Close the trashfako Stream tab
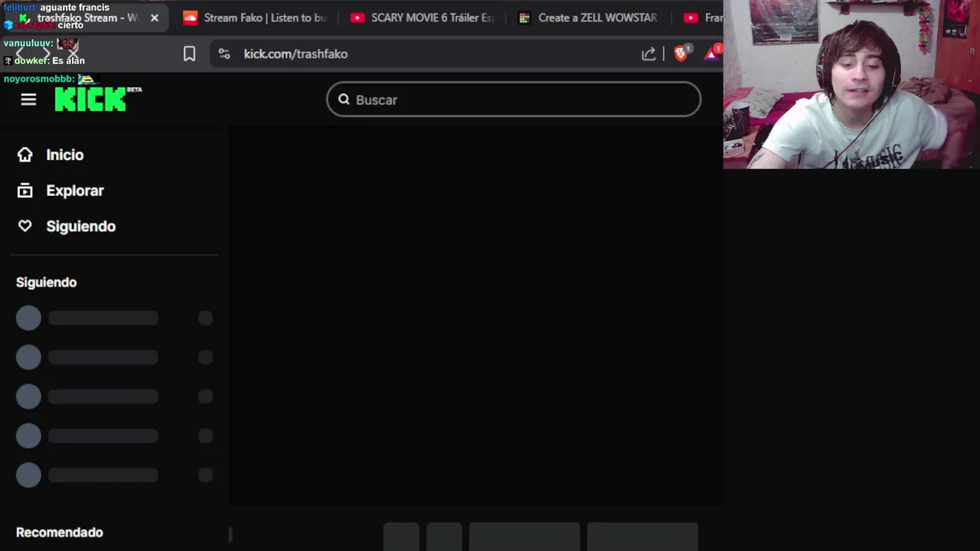The height and width of the screenshot is (551, 980). click(155, 18)
